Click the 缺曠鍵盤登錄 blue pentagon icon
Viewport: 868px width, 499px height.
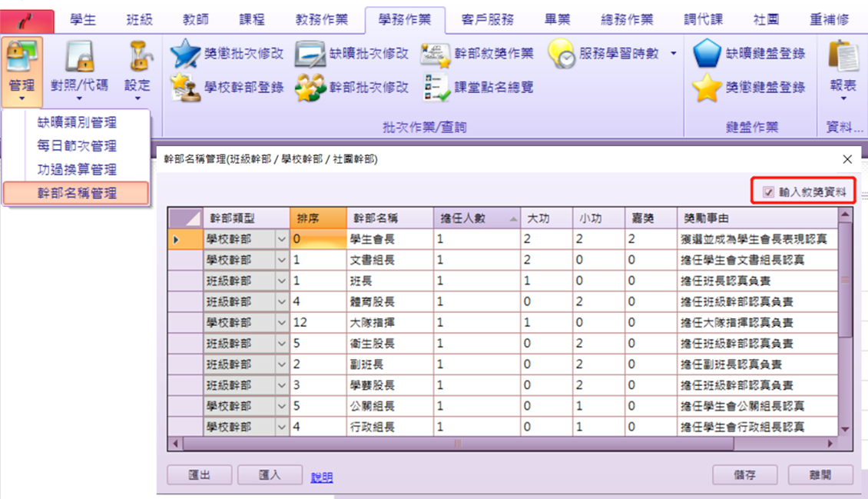(707, 53)
